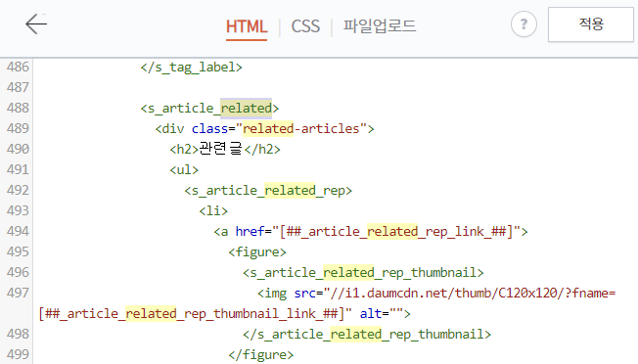638x364 pixels.
Task: Select line number 495 in gutter
Action: pos(18,251)
